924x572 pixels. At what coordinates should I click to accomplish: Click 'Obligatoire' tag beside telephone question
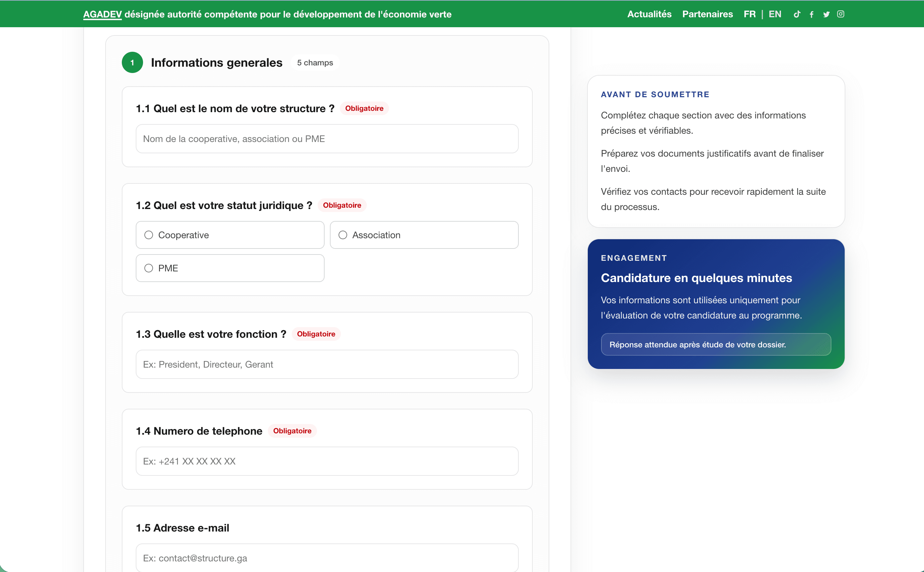pyautogui.click(x=292, y=431)
